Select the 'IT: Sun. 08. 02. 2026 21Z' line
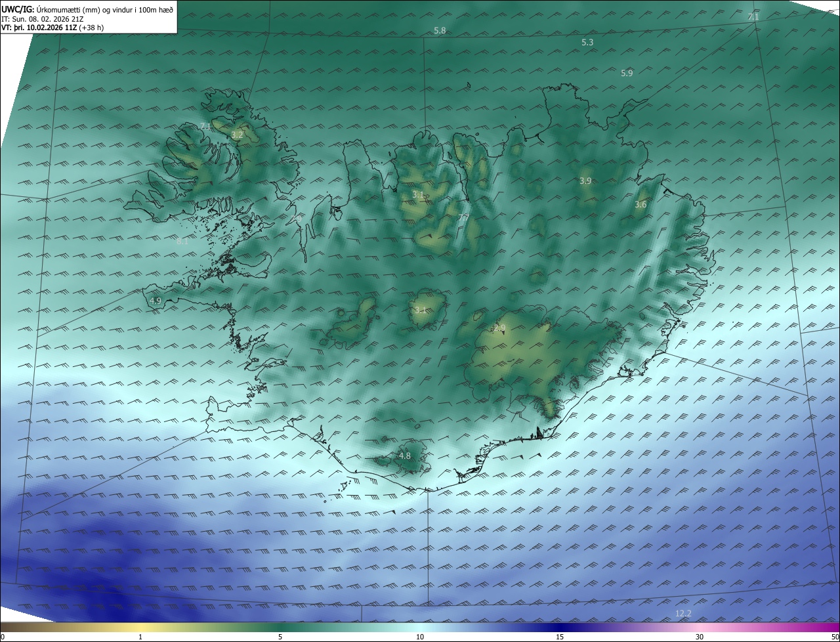 pos(43,19)
